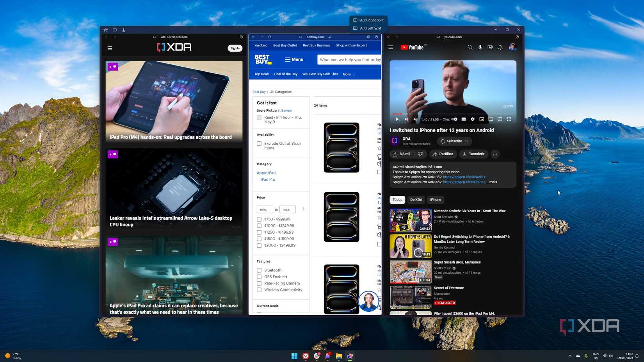Open Best Buy Outlet link

(x=285, y=46)
